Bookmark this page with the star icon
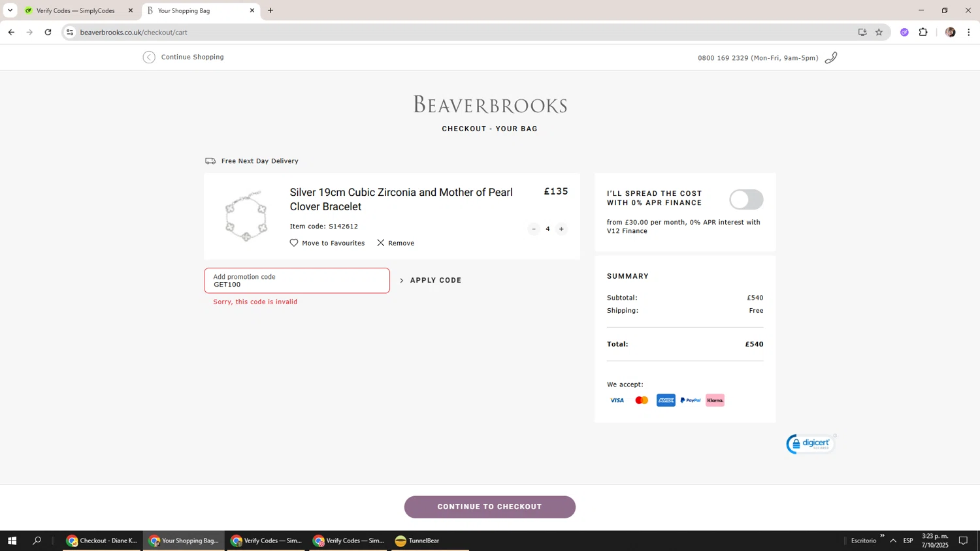This screenshot has height=551, width=980. [x=879, y=32]
